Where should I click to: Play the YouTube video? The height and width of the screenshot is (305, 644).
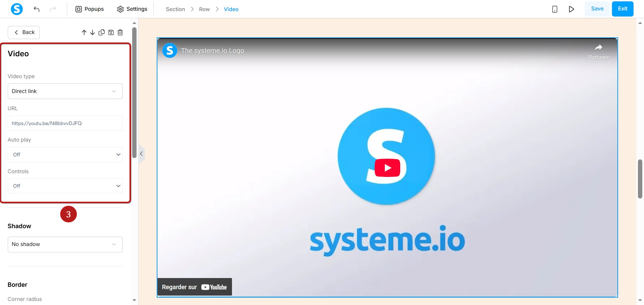coord(387,168)
